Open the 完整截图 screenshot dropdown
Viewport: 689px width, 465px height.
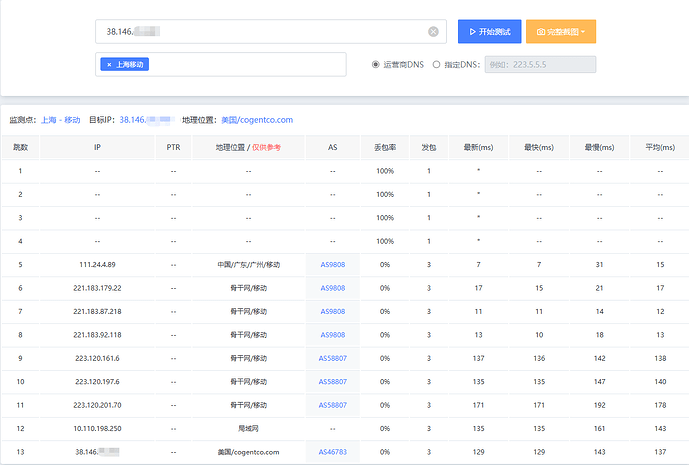point(561,32)
